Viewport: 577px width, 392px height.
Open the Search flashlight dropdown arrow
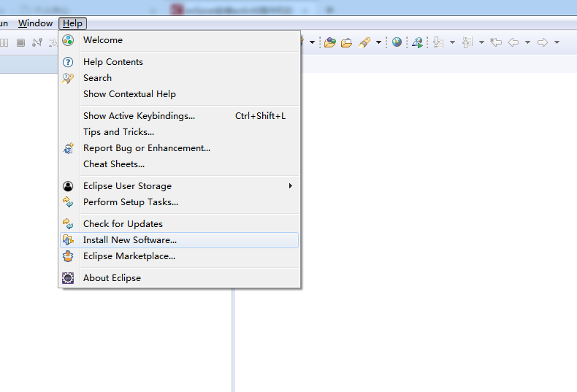(x=378, y=42)
